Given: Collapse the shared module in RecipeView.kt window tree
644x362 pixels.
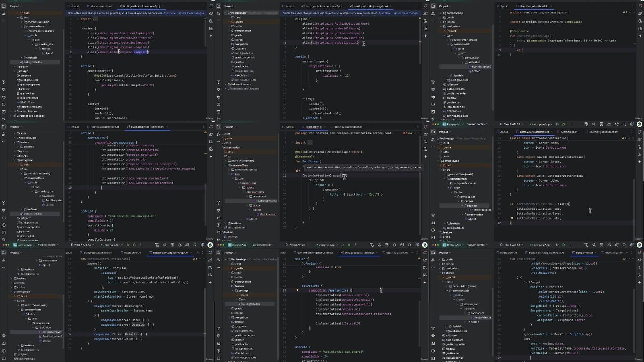Looking at the screenshot, I should point(440,273).
